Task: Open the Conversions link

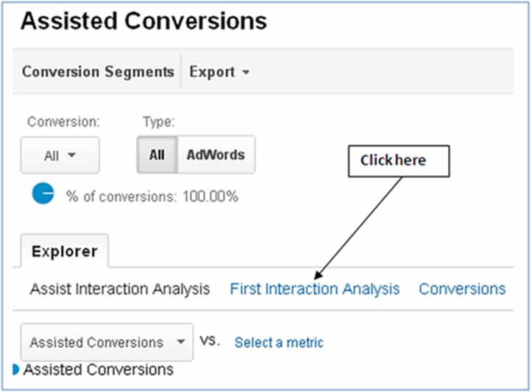Action: click(x=462, y=289)
